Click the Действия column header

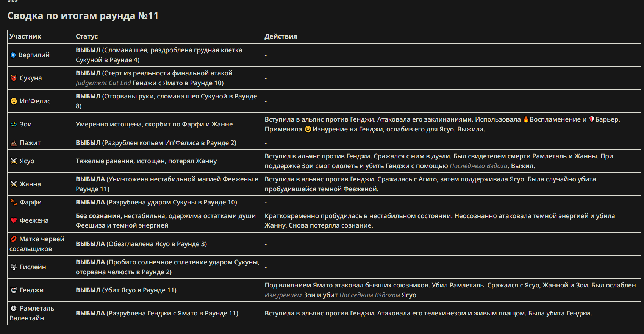[x=281, y=36]
